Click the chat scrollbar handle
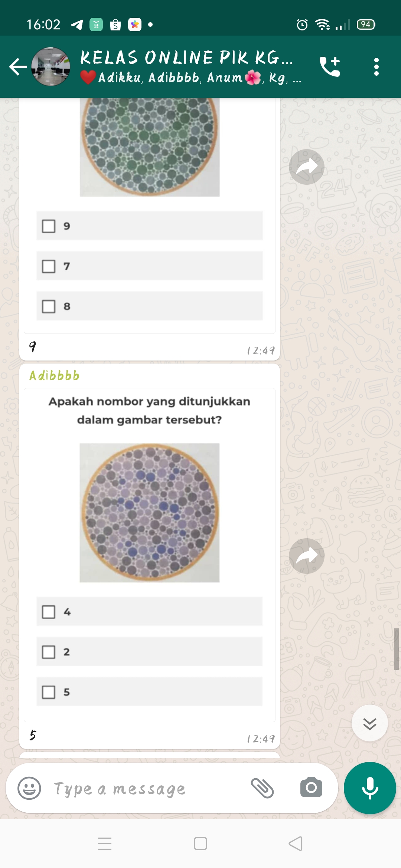 click(x=397, y=649)
